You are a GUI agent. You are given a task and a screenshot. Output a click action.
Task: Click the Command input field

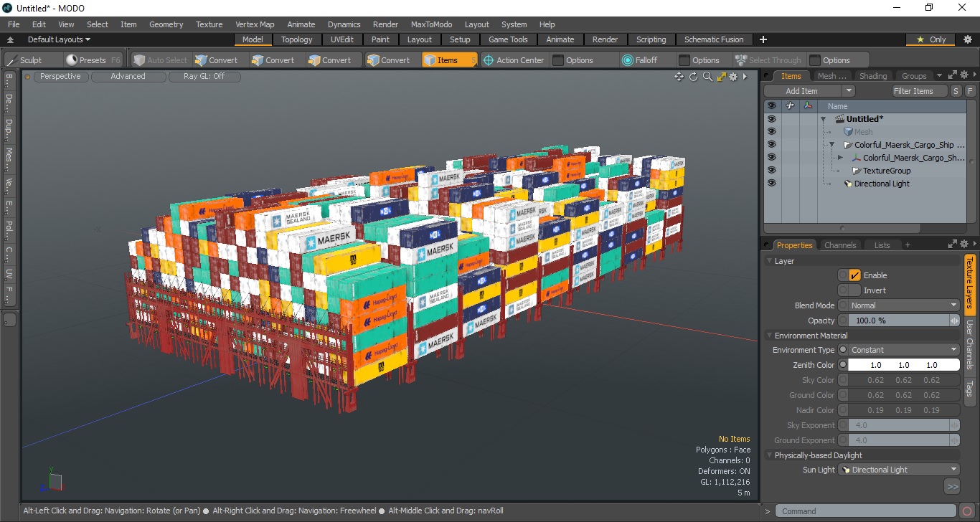point(867,511)
